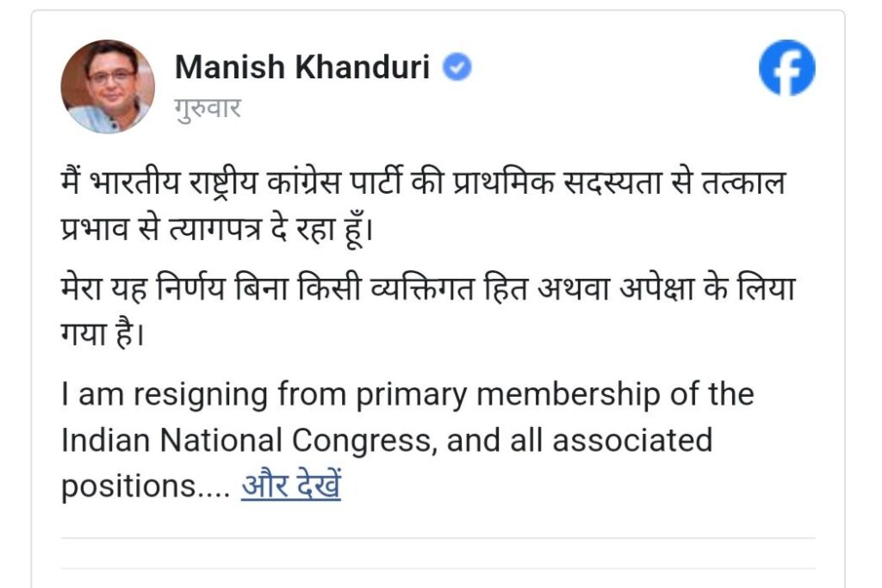Click the Hindi line starting मैं भारतीय राष्ट्रीय

[420, 185]
